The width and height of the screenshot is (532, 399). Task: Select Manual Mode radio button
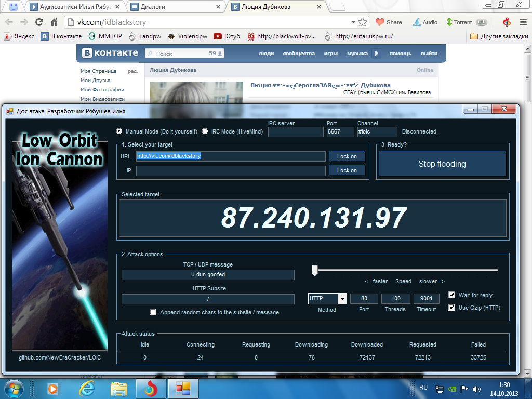point(119,131)
